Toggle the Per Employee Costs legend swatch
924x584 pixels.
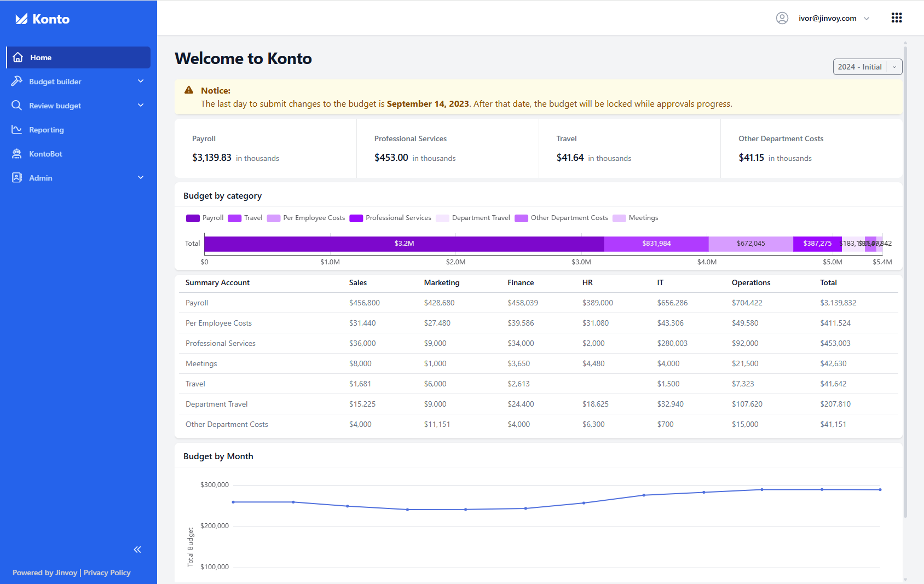point(274,218)
